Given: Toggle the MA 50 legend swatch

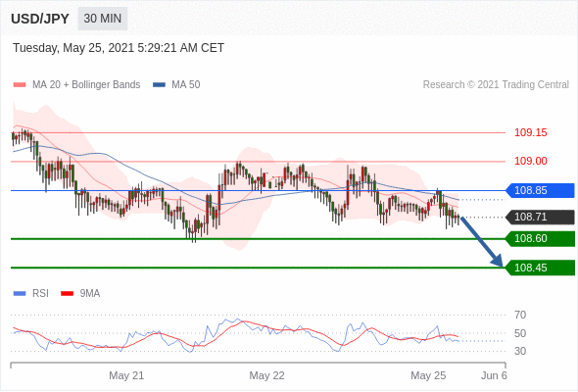Looking at the screenshot, I should point(159,85).
